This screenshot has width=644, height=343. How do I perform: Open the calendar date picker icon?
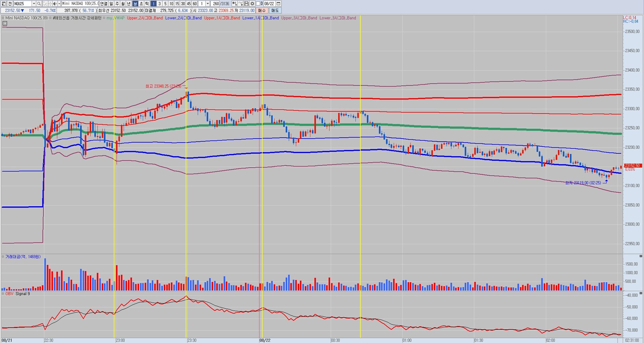coord(278,4)
